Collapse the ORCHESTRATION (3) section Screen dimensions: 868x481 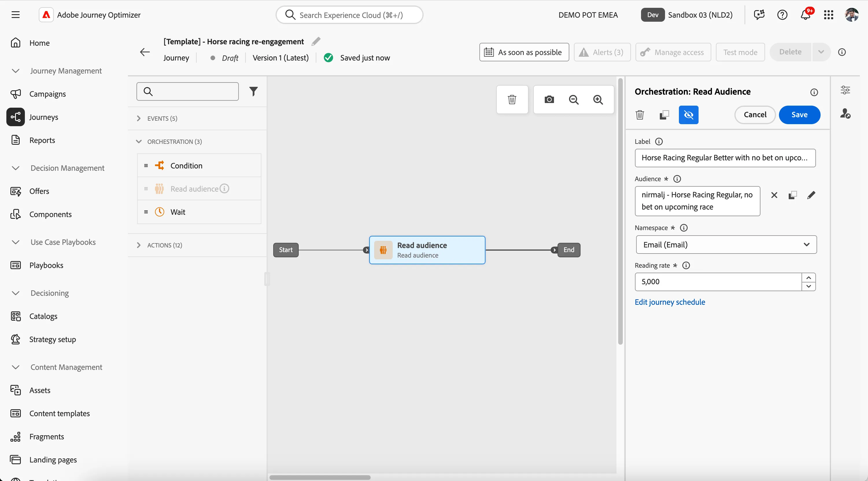(197, 142)
